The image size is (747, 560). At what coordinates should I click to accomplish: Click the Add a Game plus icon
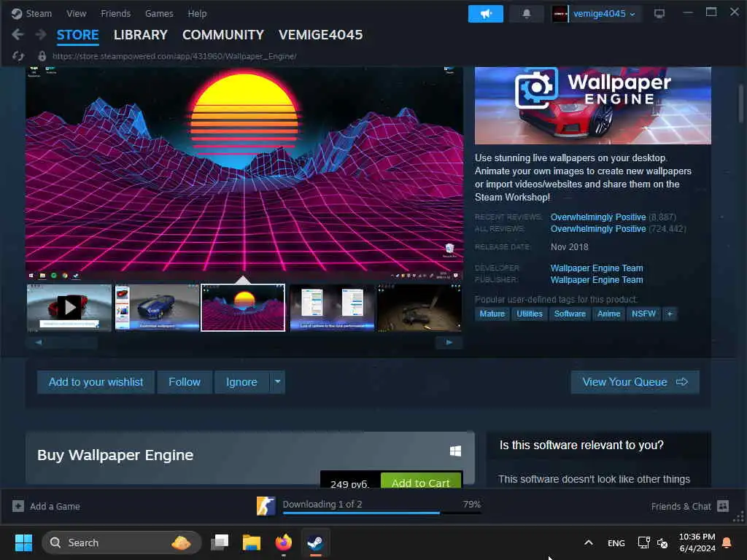point(18,506)
